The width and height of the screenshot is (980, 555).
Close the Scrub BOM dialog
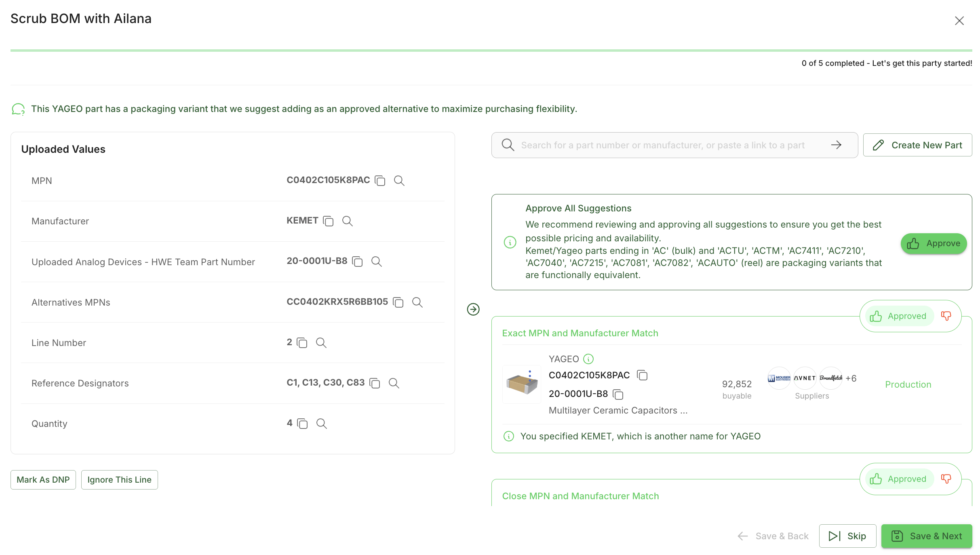click(x=959, y=21)
